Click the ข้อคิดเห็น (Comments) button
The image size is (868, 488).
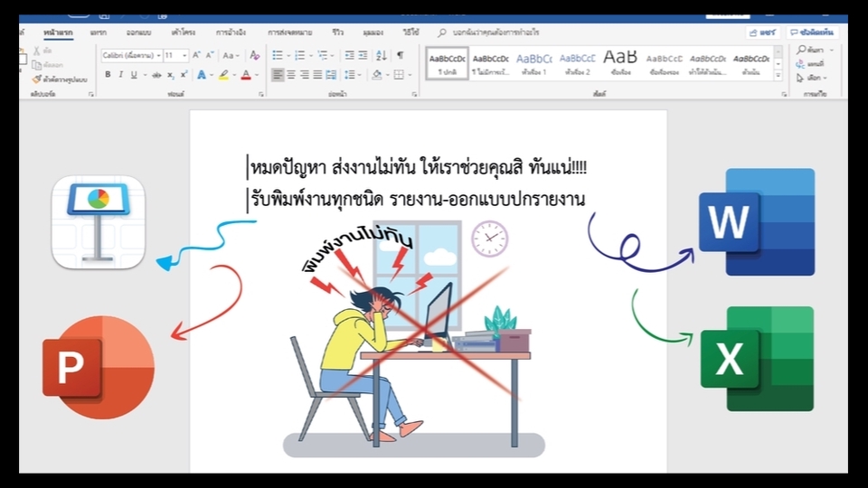(x=812, y=33)
